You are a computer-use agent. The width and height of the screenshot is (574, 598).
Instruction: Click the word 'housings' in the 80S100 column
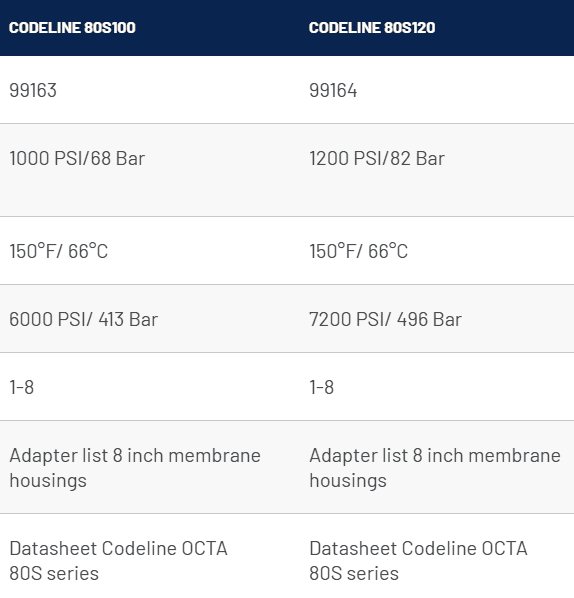pos(48,481)
